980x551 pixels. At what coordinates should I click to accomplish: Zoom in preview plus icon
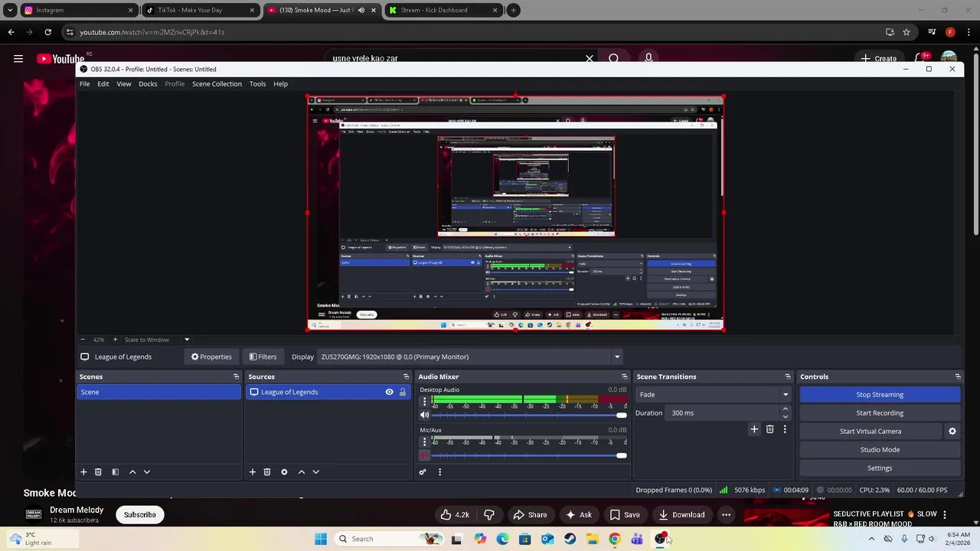coord(115,340)
